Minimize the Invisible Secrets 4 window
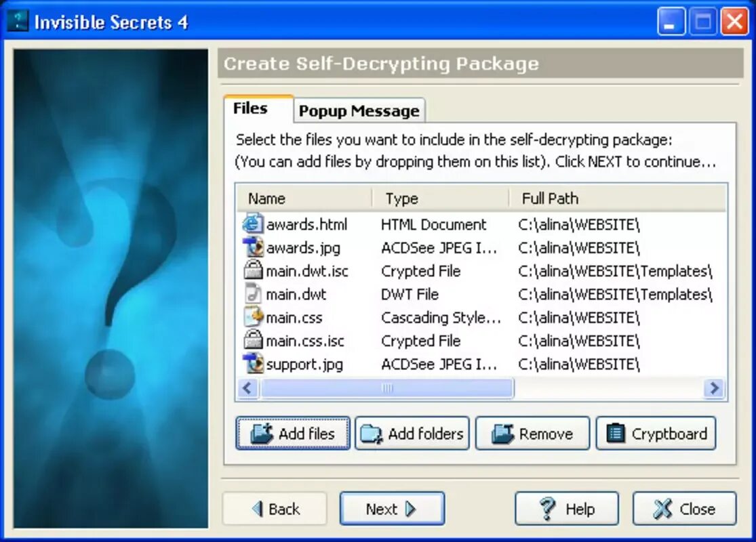 [671, 21]
